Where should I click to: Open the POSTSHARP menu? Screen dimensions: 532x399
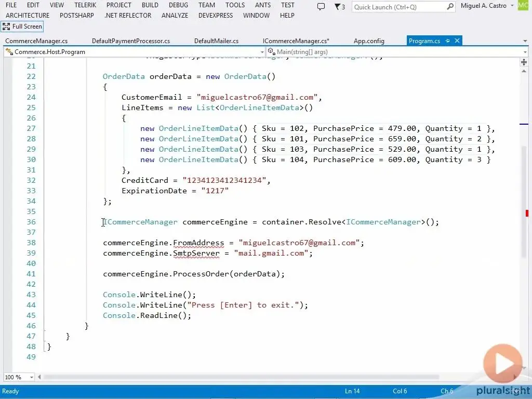coord(77,15)
